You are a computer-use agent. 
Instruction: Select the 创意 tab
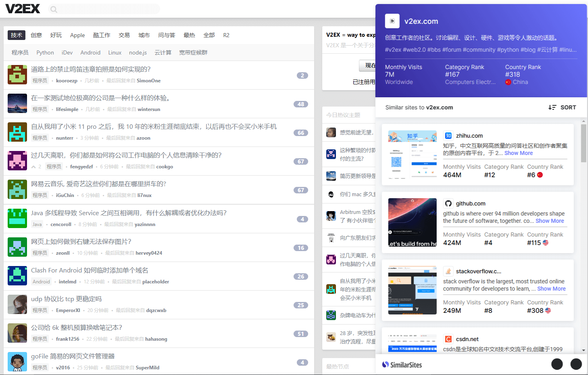tap(36, 35)
